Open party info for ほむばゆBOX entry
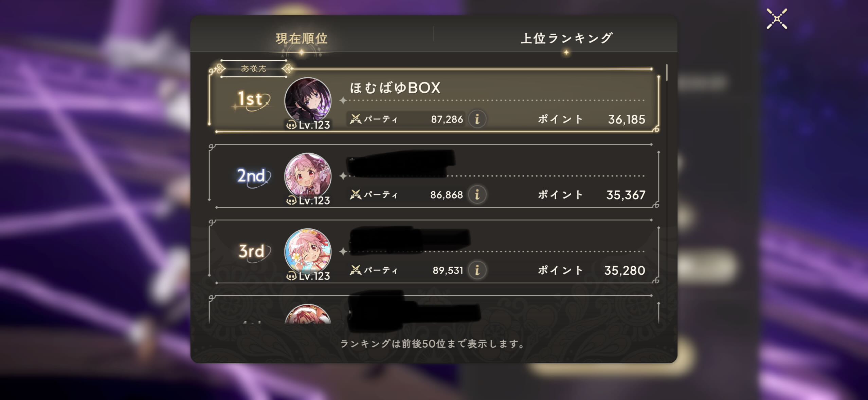The image size is (868, 400). (x=477, y=119)
